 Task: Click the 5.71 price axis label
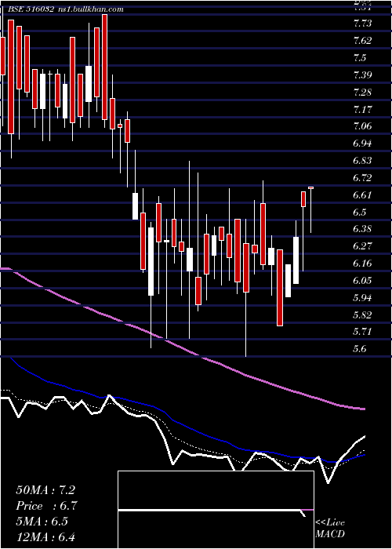click(362, 332)
